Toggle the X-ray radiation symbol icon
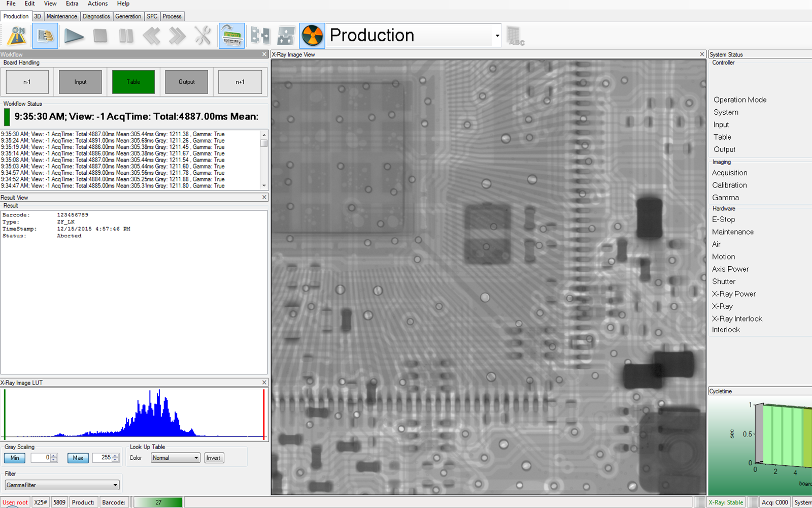 tap(312, 36)
